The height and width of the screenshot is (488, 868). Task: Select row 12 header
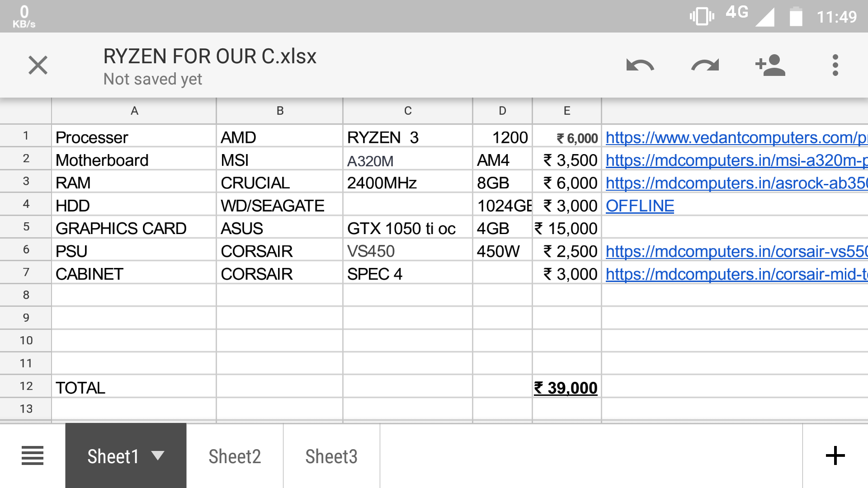(x=26, y=386)
